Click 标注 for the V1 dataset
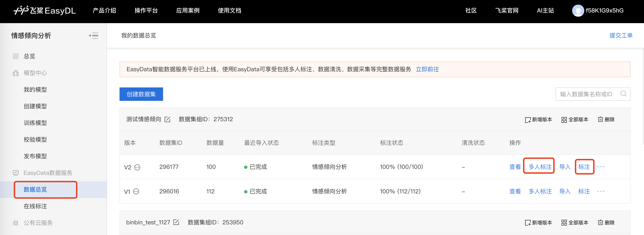644x235 pixels. click(584, 191)
